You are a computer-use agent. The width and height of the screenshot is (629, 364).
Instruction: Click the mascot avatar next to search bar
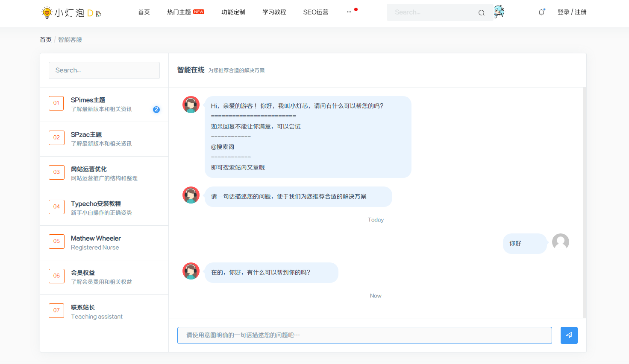[498, 12]
